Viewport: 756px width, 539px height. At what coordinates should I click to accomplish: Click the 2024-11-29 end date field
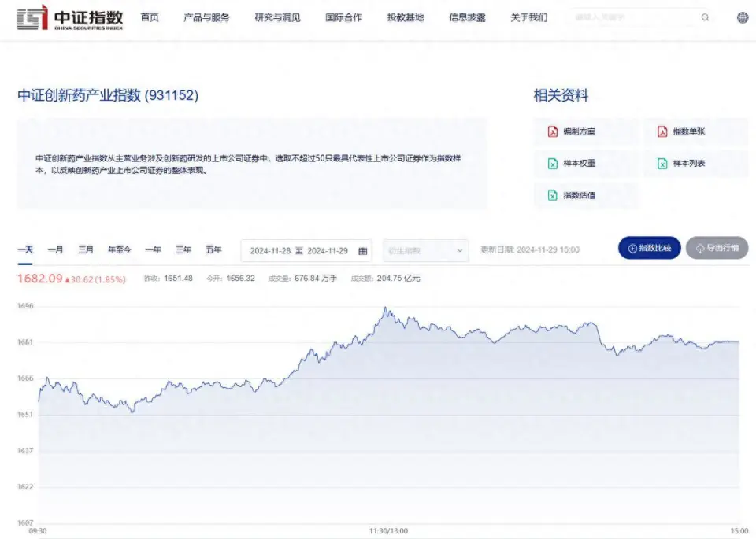point(328,251)
